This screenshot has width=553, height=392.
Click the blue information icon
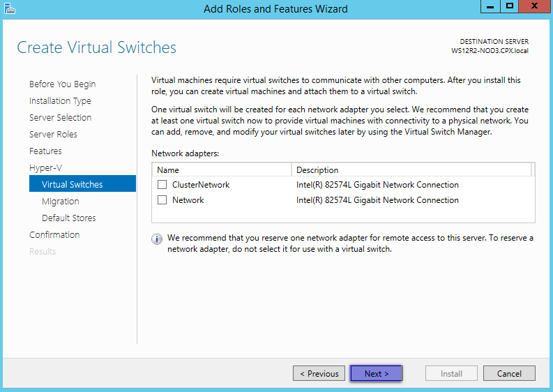click(x=157, y=239)
